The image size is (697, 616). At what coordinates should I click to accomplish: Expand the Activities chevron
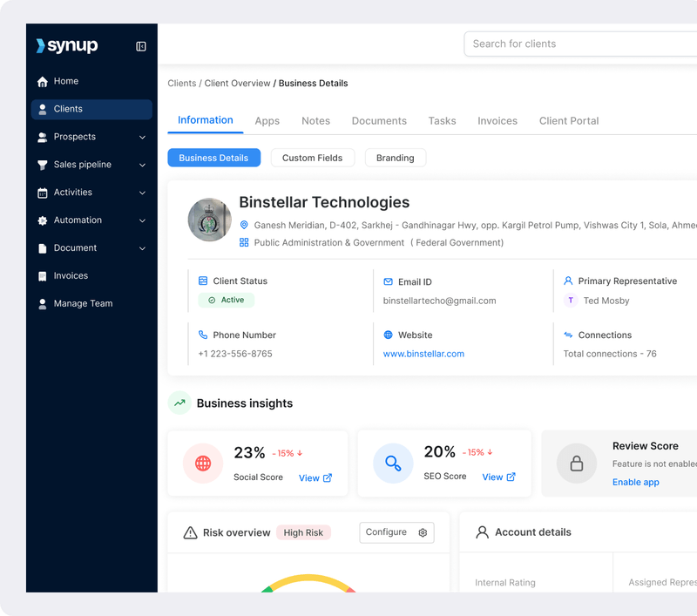[x=142, y=193]
